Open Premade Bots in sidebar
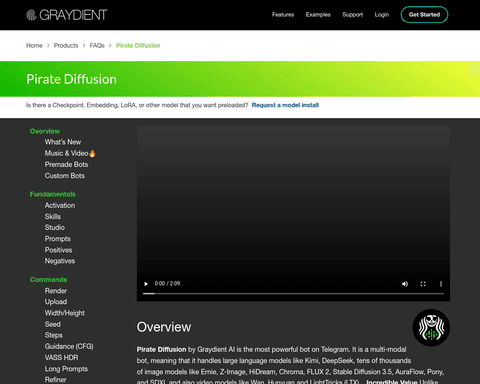The image size is (480, 384). pyautogui.click(x=66, y=164)
